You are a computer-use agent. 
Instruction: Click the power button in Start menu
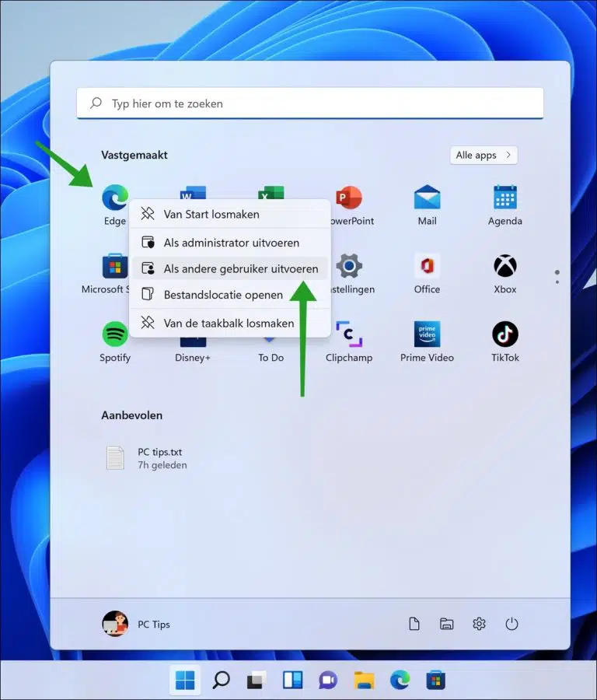pos(511,624)
